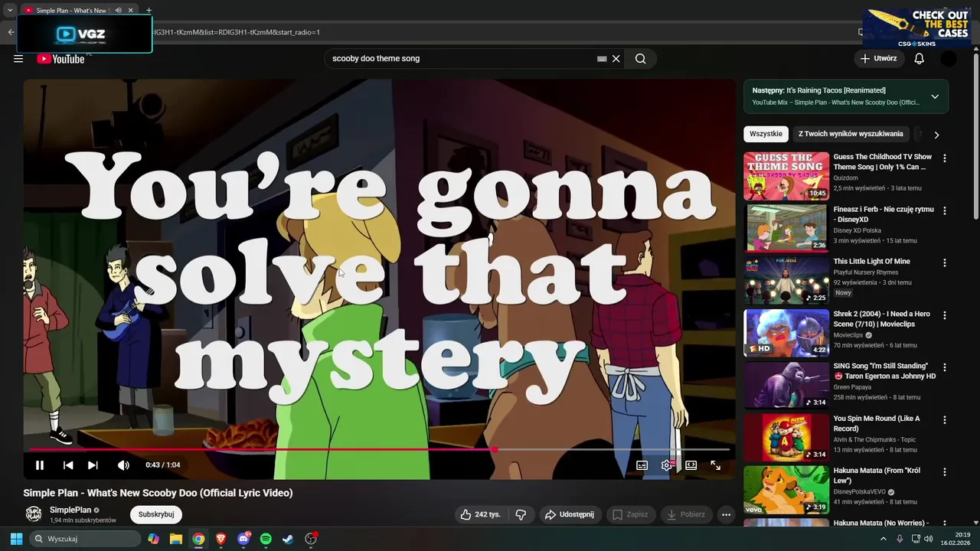Open 'Guess The Childhood TV Show Theme Song' thumbnail
This screenshot has width=980, height=551.
(x=786, y=176)
